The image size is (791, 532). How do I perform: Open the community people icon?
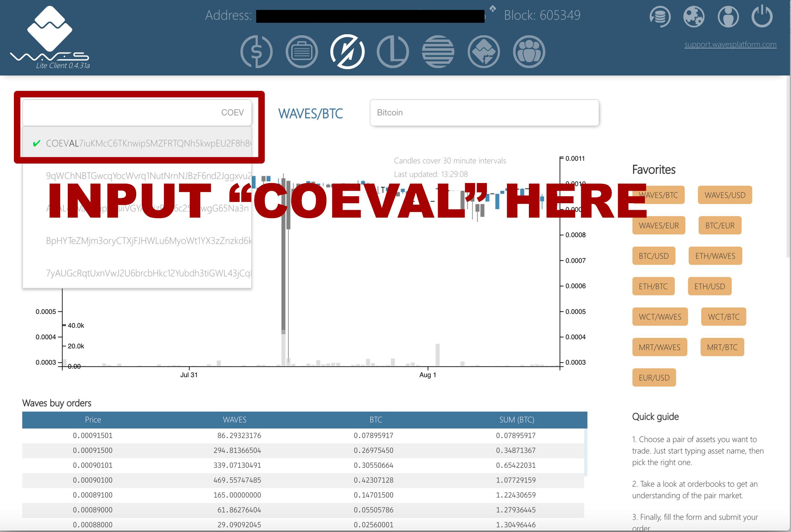[x=529, y=52]
